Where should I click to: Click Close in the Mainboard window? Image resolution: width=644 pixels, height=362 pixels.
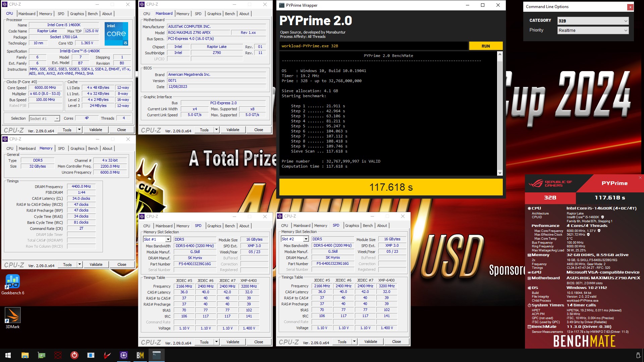[x=259, y=130]
